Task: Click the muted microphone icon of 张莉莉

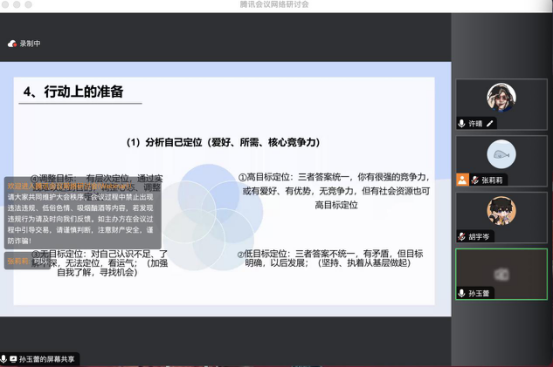Action: 475,180
